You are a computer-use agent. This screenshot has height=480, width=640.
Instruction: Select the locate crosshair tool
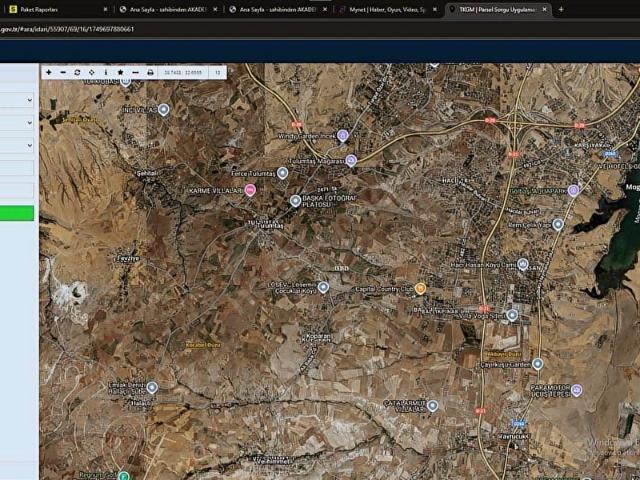tap(91, 72)
